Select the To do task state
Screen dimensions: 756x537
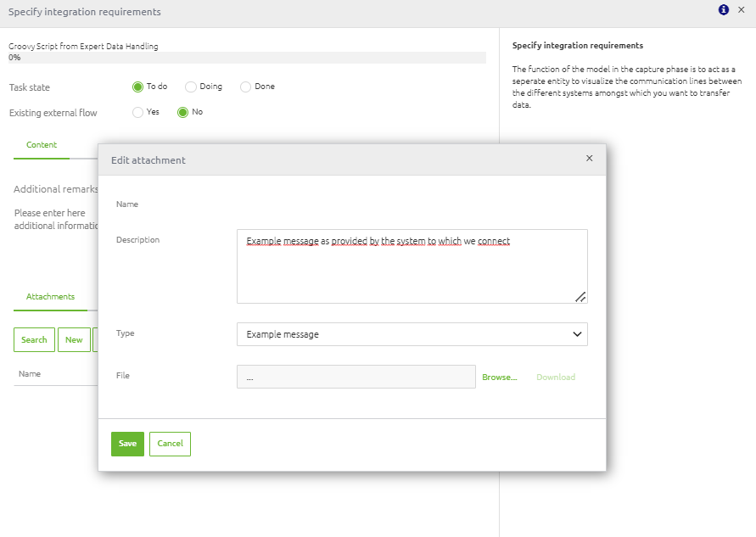pos(137,86)
